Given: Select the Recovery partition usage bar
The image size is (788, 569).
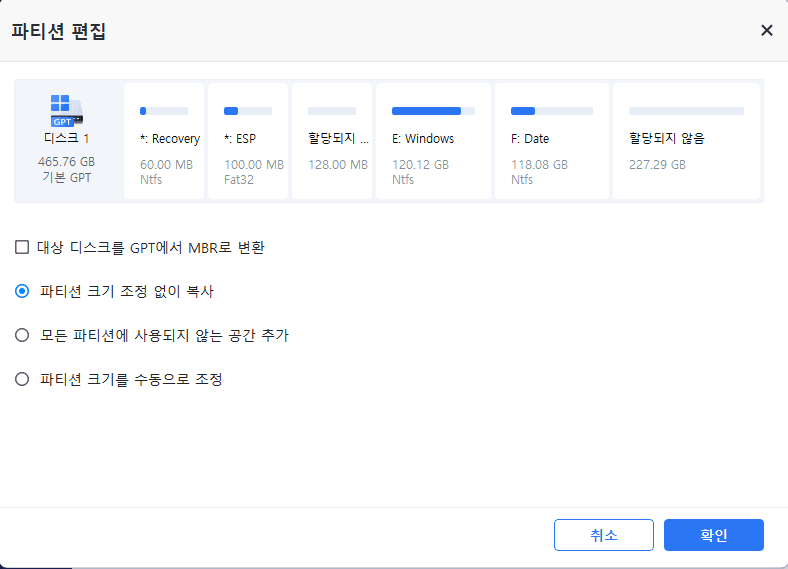Looking at the screenshot, I should (164, 111).
